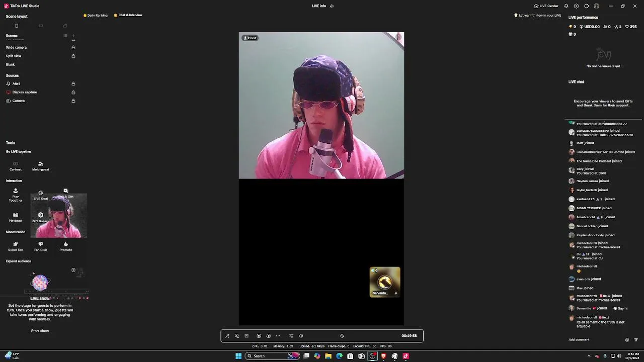The height and width of the screenshot is (362, 644).
Task: Select the Blank scene
Action: click(x=11, y=64)
